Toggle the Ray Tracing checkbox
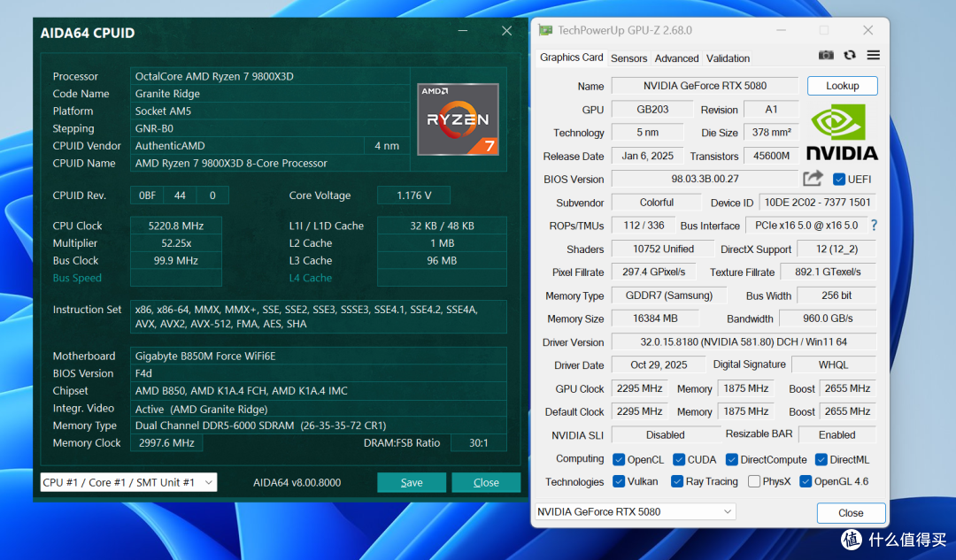The width and height of the screenshot is (956, 560). coord(677,481)
